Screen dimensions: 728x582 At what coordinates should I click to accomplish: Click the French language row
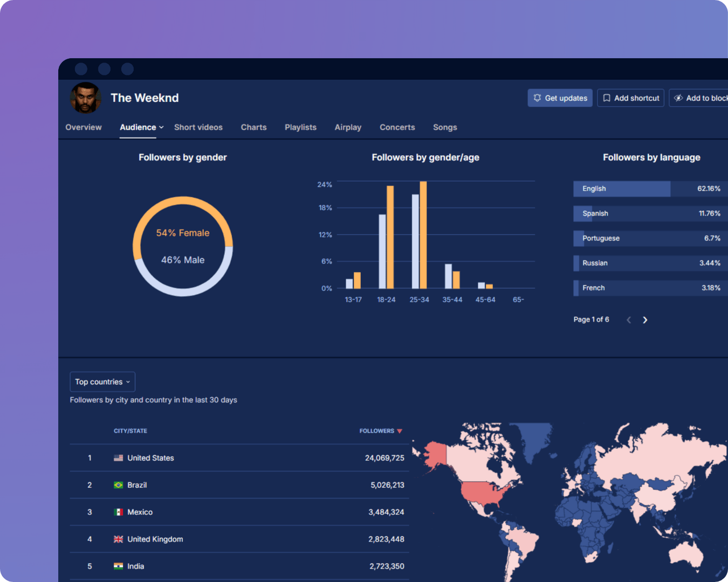click(650, 288)
